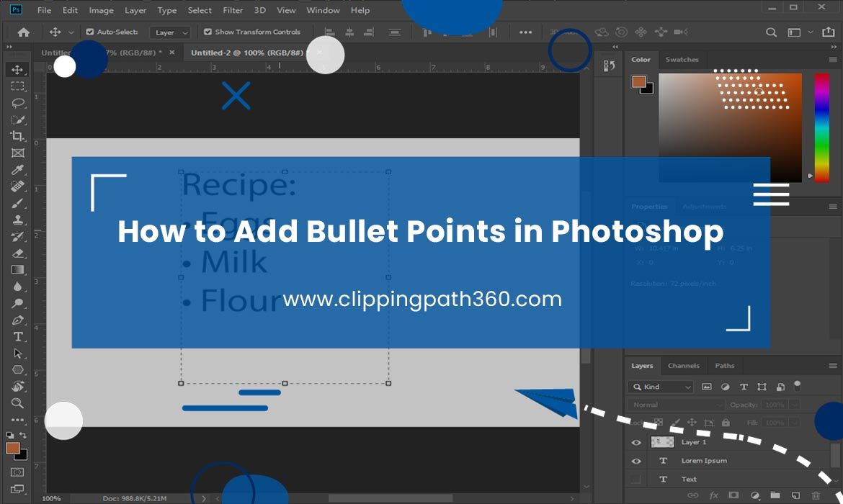Select the Polygon shape tool

click(x=17, y=369)
